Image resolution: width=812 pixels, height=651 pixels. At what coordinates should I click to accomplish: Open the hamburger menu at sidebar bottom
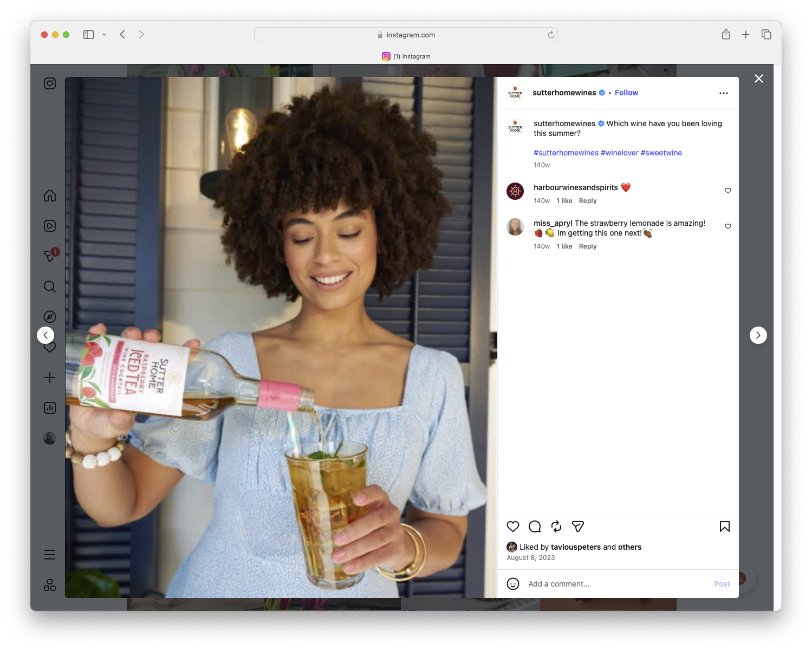[x=49, y=554]
